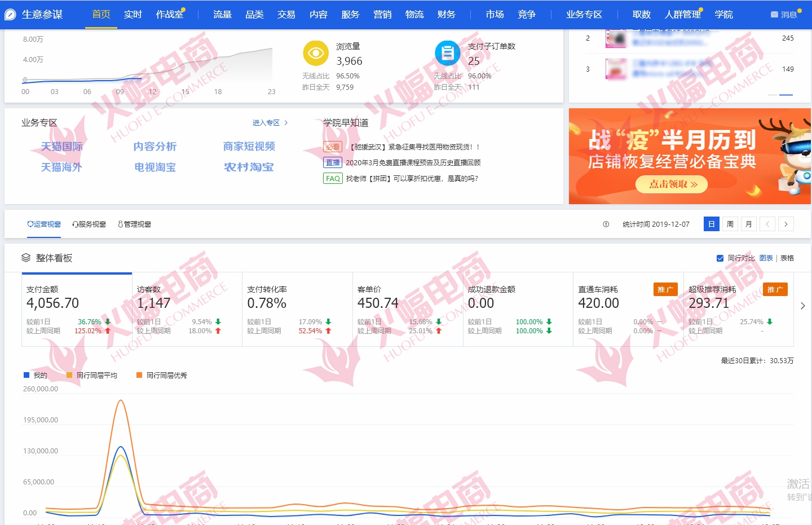The height and width of the screenshot is (525, 812).
Task: Select the 支付转化率 metric card
Action: coord(297,309)
